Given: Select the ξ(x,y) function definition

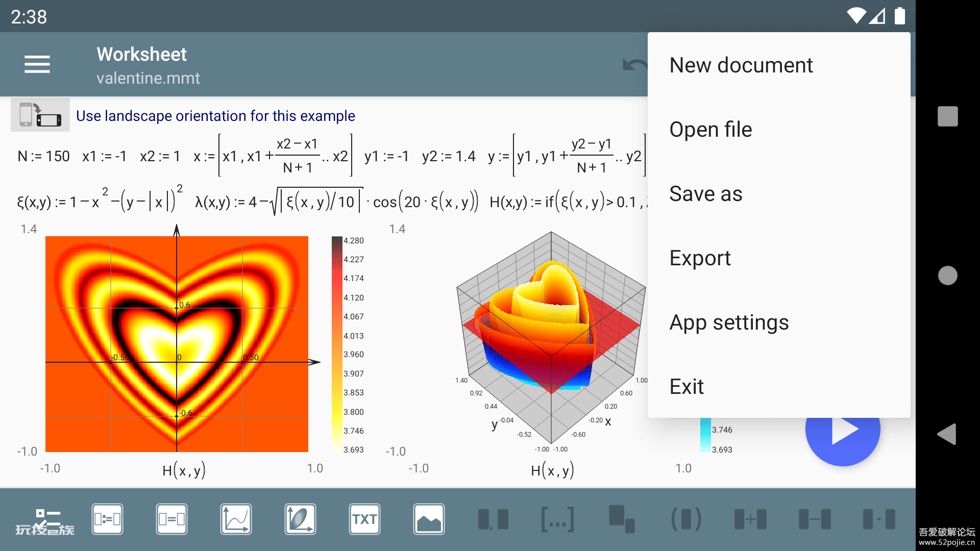Looking at the screenshot, I should 100,200.
